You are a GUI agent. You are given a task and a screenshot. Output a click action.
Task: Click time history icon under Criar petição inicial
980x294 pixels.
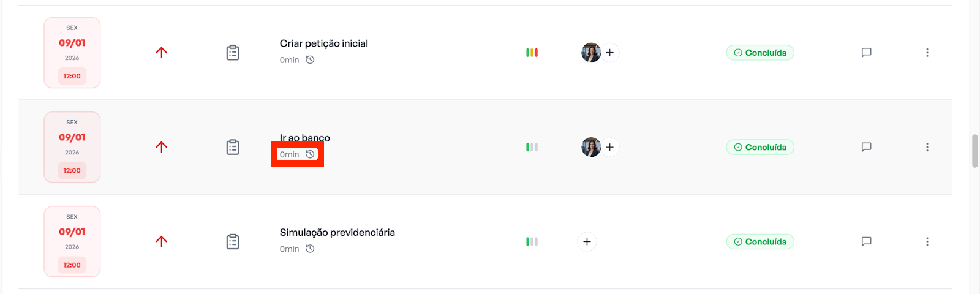pyautogui.click(x=310, y=60)
